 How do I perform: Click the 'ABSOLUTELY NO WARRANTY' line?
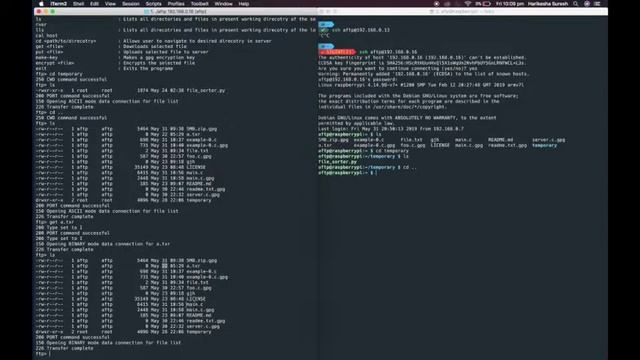click(407, 118)
